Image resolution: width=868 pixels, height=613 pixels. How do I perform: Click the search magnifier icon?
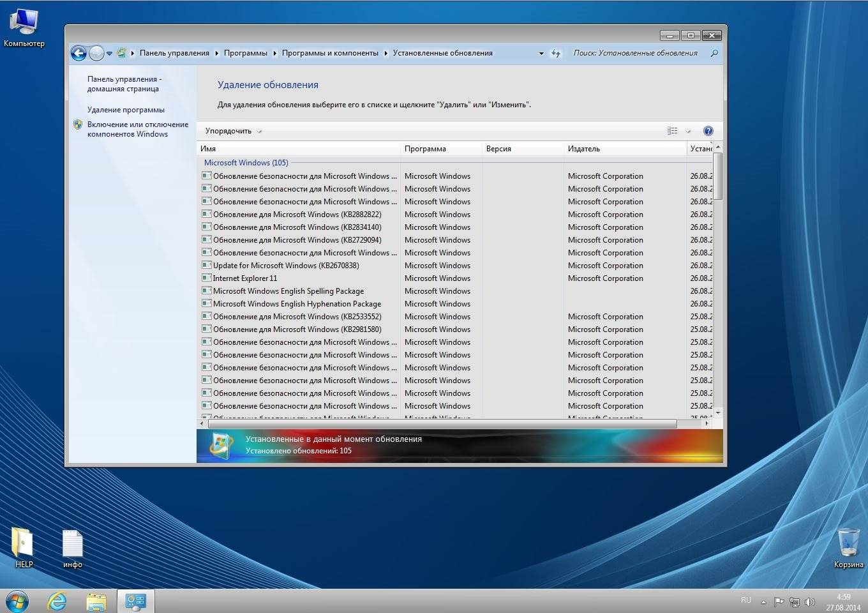pyautogui.click(x=714, y=54)
